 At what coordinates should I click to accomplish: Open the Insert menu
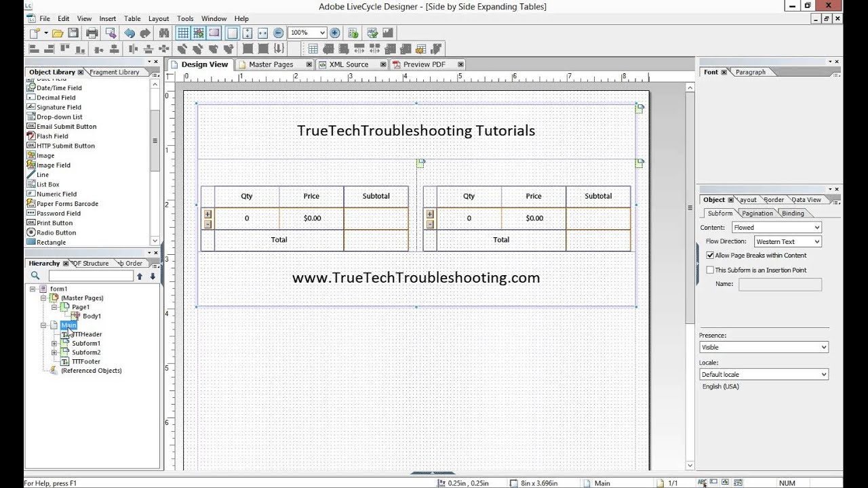pos(108,18)
